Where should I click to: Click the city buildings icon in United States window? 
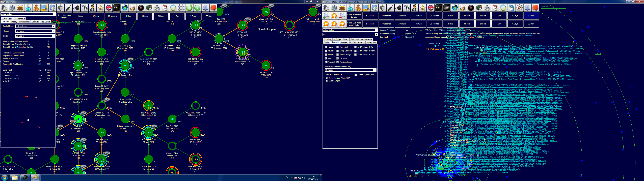click(x=334, y=8)
